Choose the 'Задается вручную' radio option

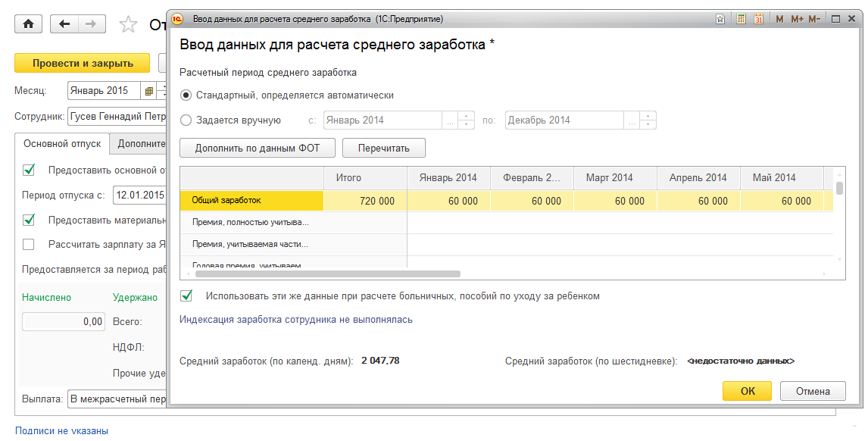click(186, 120)
